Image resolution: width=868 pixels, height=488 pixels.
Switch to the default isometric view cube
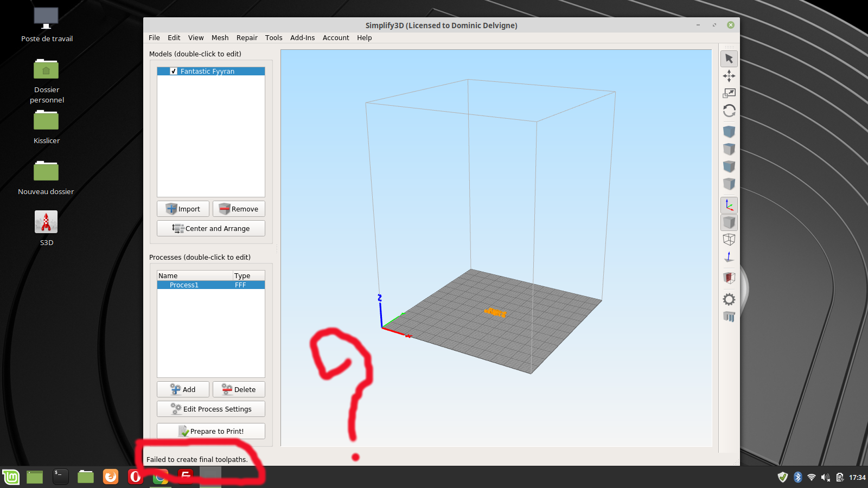click(729, 131)
